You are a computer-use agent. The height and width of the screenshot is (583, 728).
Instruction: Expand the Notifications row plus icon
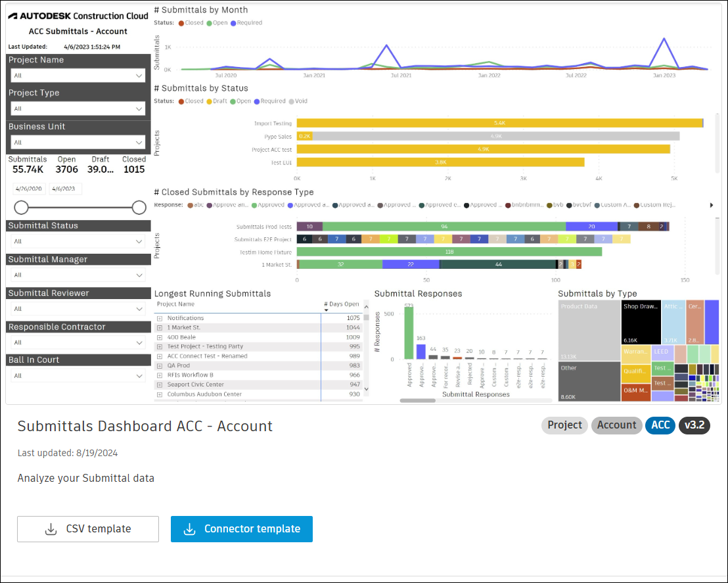(x=160, y=318)
